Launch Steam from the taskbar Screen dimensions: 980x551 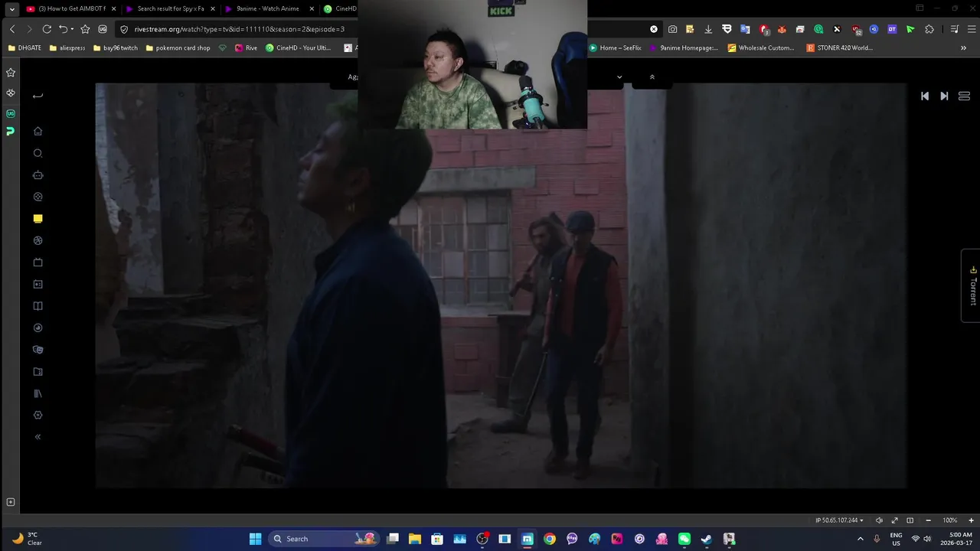[x=707, y=539]
